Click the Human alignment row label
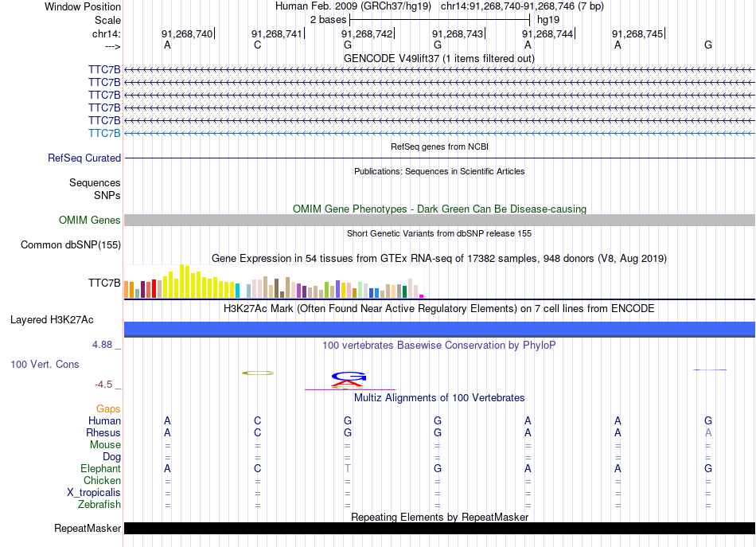 (x=104, y=420)
